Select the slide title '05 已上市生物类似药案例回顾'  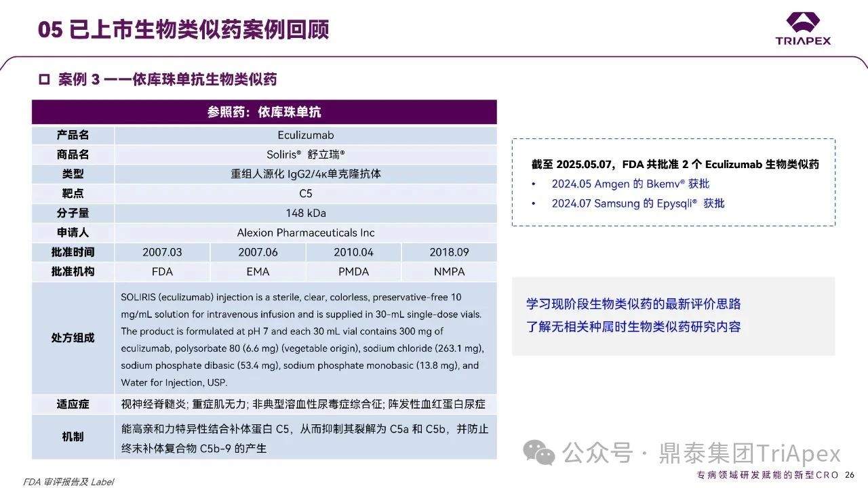click(x=183, y=30)
